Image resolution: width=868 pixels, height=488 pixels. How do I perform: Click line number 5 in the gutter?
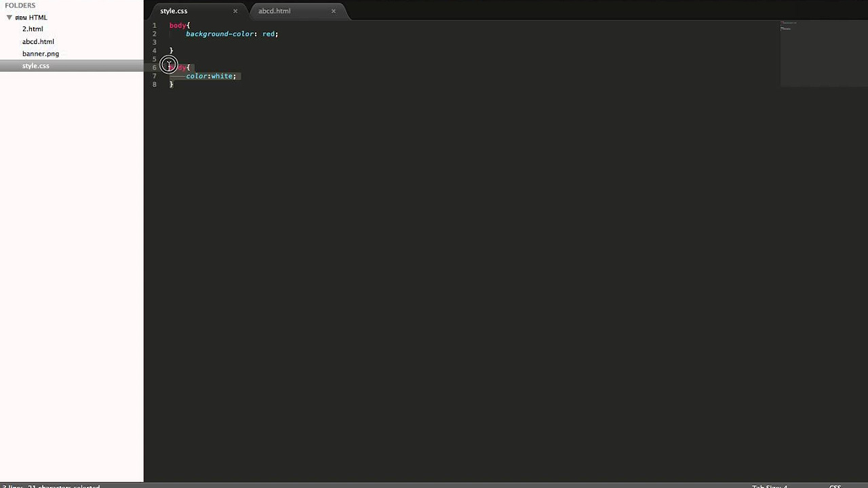(x=155, y=59)
